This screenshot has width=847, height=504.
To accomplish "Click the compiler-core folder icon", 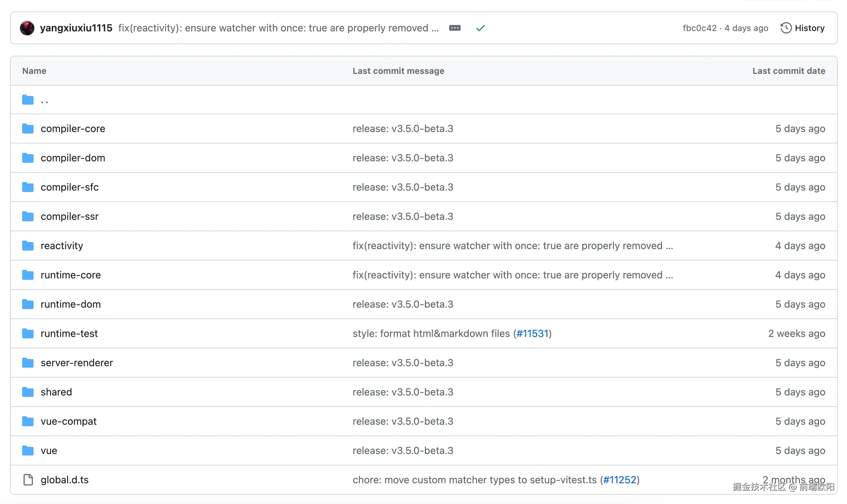I will (28, 129).
